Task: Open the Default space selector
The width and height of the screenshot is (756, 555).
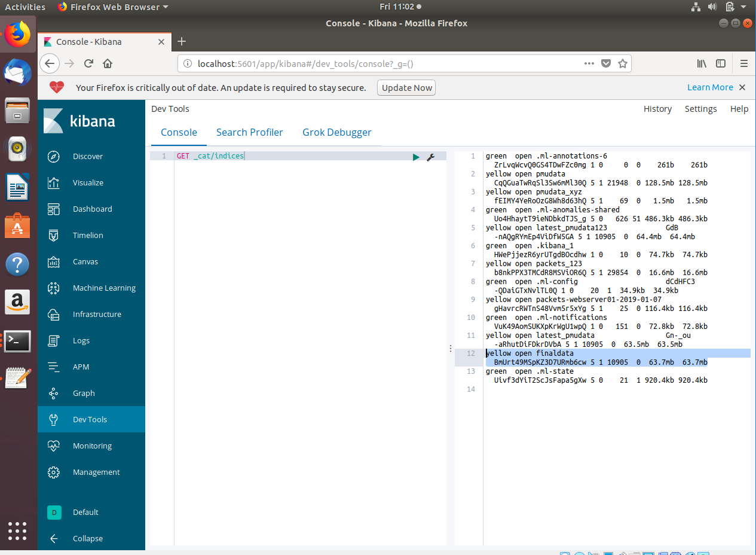Action: coord(85,513)
